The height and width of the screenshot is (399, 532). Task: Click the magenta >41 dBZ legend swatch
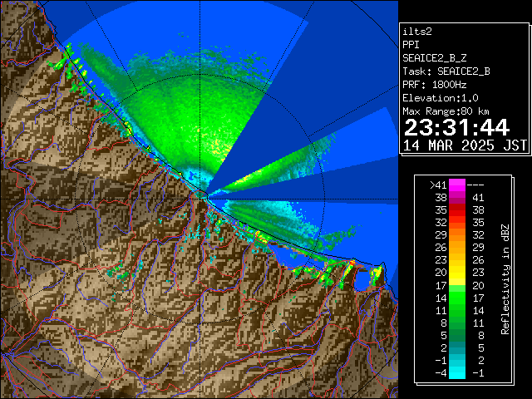457,185
